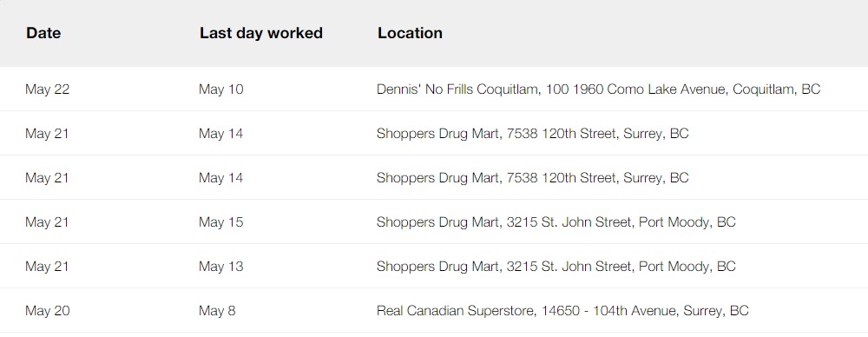Click the May 15 last day worked cell

(x=220, y=222)
